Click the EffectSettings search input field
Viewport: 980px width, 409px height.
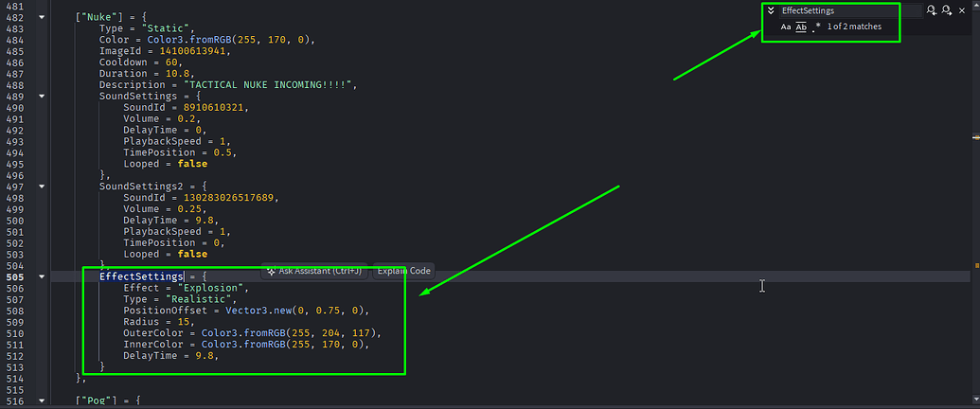point(850,10)
